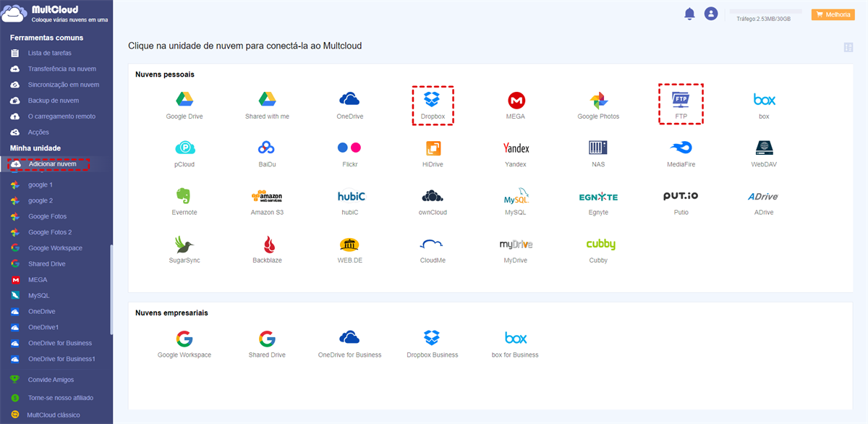Select the FTP cloud icon

(681, 104)
